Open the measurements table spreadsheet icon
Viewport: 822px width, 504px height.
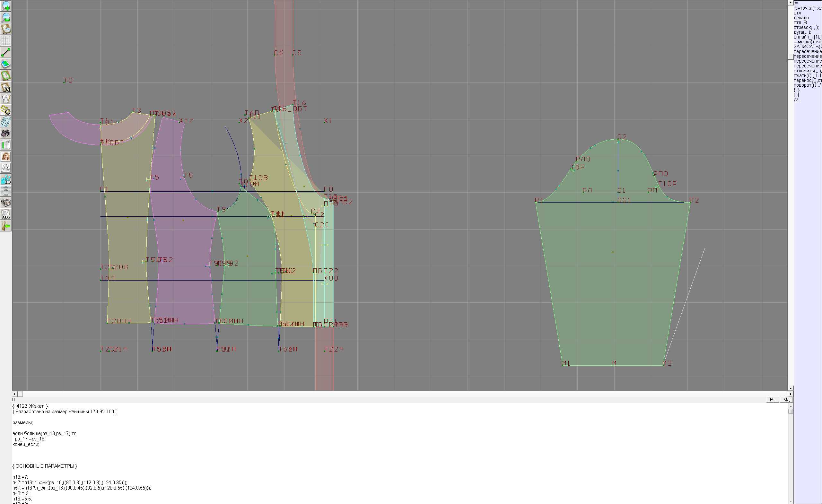(6, 145)
